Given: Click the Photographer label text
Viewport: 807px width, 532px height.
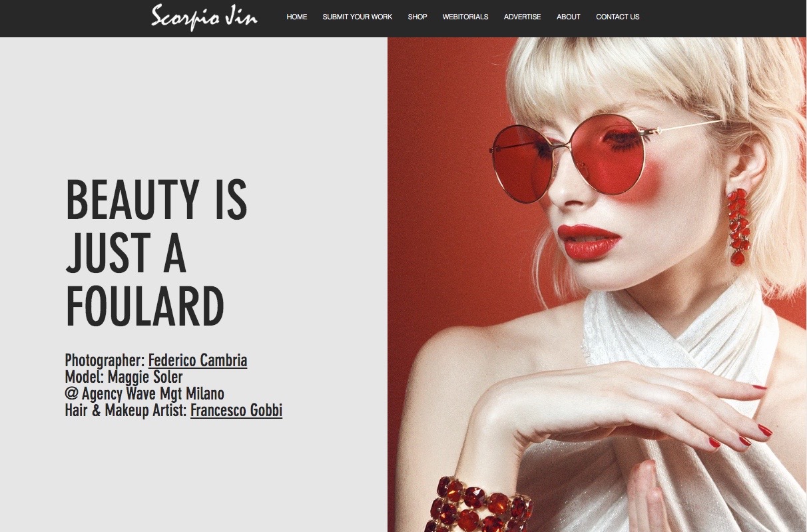Looking at the screenshot, I should pyautogui.click(x=105, y=361).
